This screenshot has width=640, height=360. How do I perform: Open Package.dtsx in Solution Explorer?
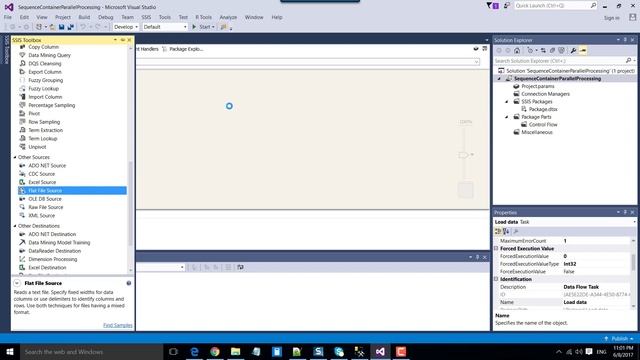pos(543,109)
